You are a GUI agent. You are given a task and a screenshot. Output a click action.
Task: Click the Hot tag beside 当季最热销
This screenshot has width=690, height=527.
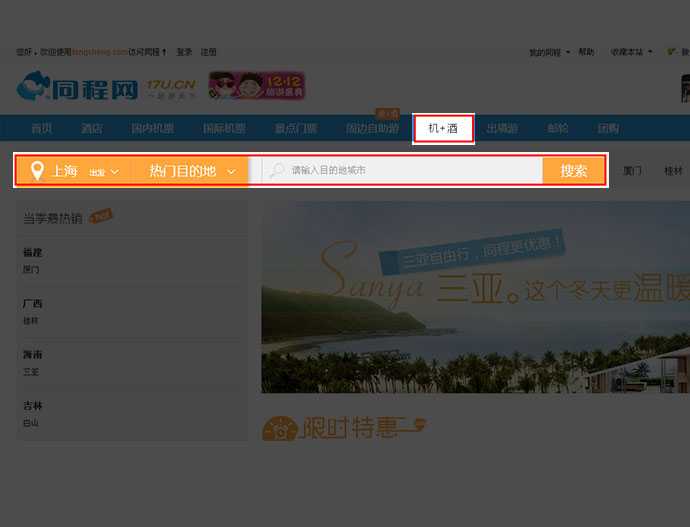tap(100, 215)
